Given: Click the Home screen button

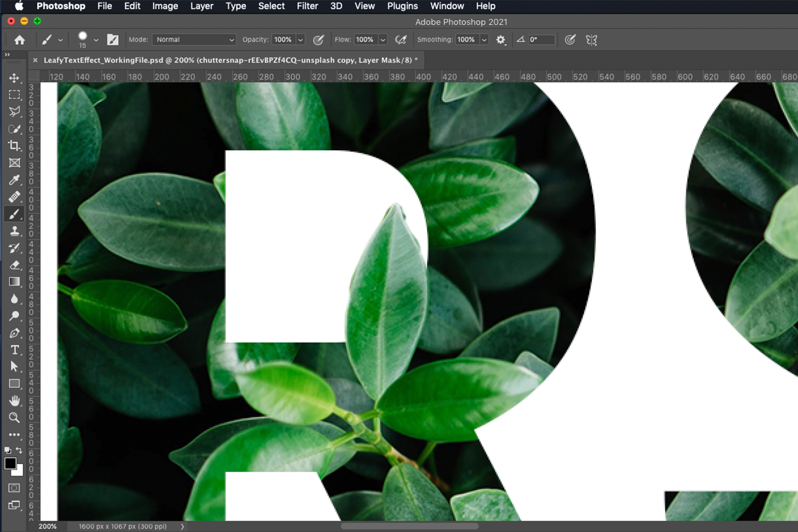Looking at the screenshot, I should point(19,39).
